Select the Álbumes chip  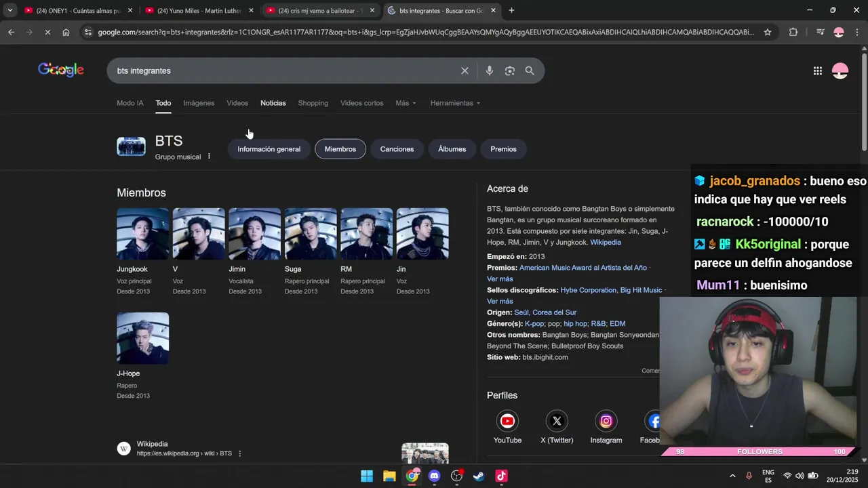click(x=452, y=149)
